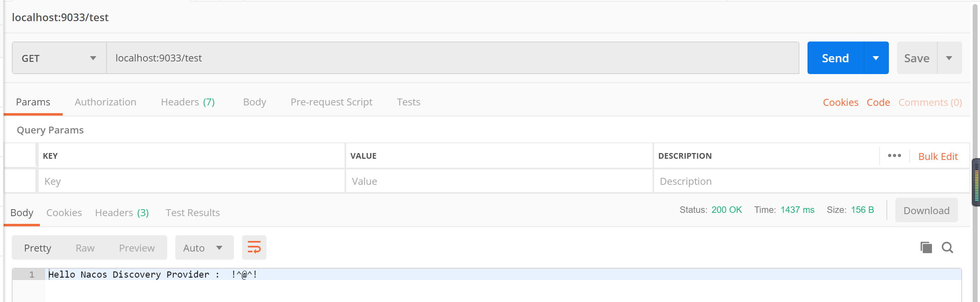980x302 pixels.
Task: Click the query param Key field
Action: tap(191, 182)
